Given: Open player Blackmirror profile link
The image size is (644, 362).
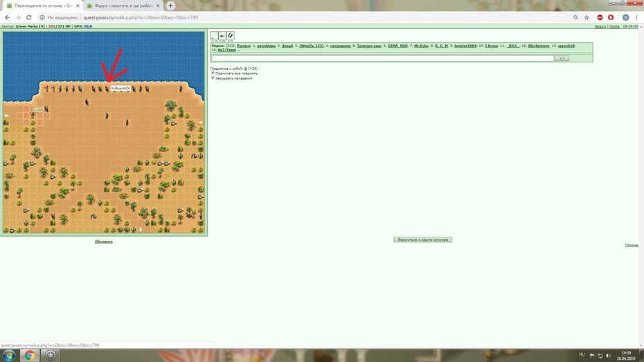Looking at the screenshot, I should click(x=539, y=46).
